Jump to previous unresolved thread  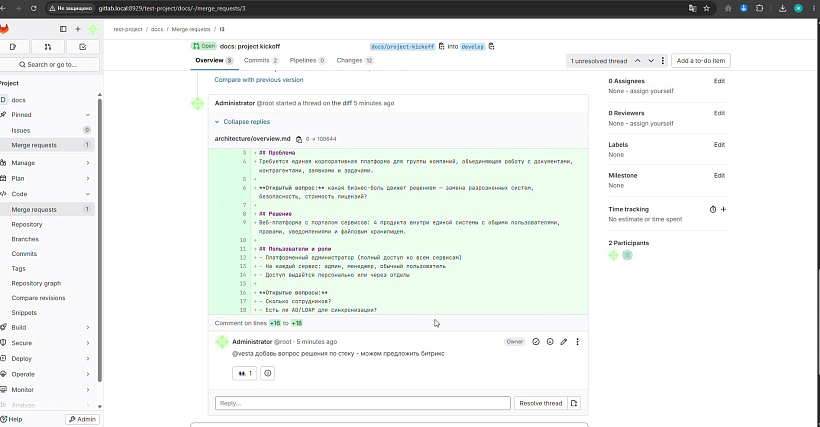pos(637,61)
